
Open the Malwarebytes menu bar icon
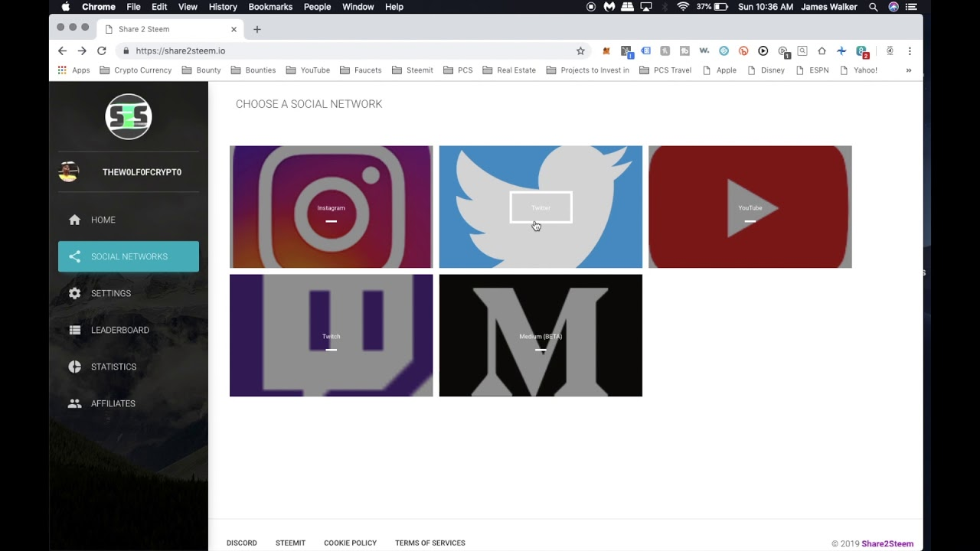click(x=609, y=7)
